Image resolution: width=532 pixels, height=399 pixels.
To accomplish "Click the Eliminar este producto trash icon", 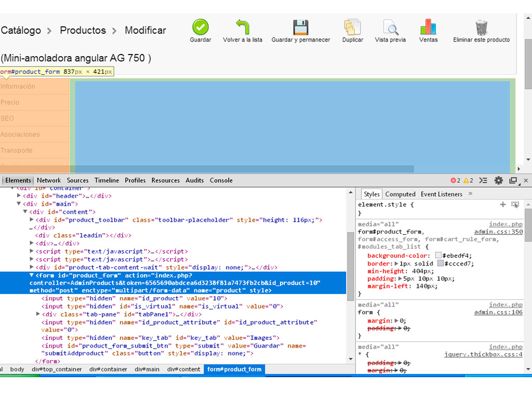I will [x=482, y=27].
